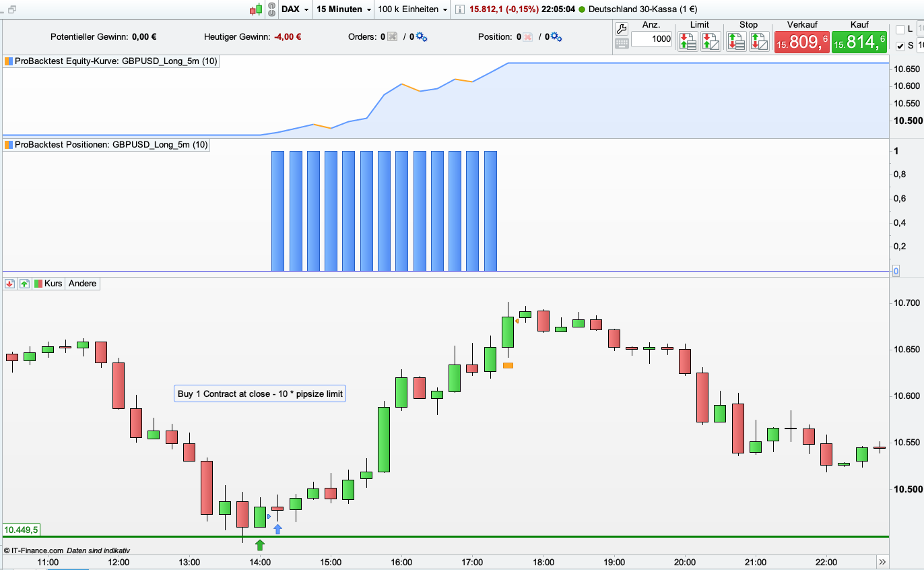The height and width of the screenshot is (570, 924).
Task: Select the Kurs tab
Action: 48,284
